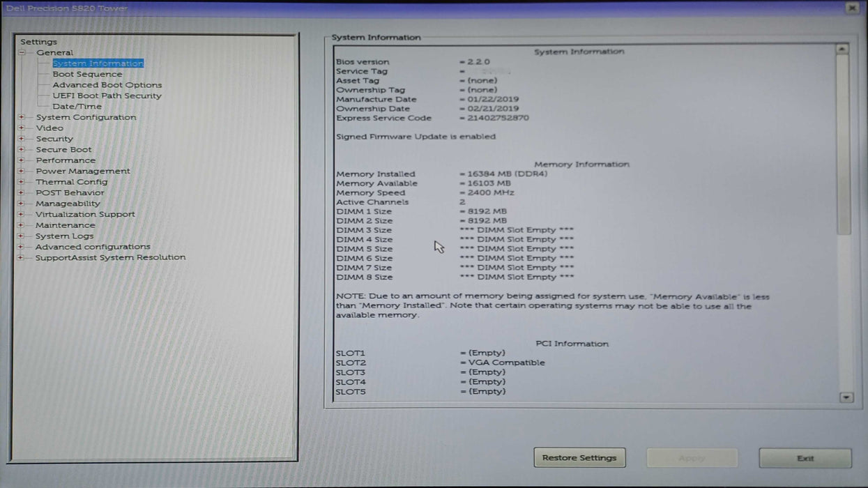Click the scroll up arrow
868x488 pixels.
(x=842, y=49)
